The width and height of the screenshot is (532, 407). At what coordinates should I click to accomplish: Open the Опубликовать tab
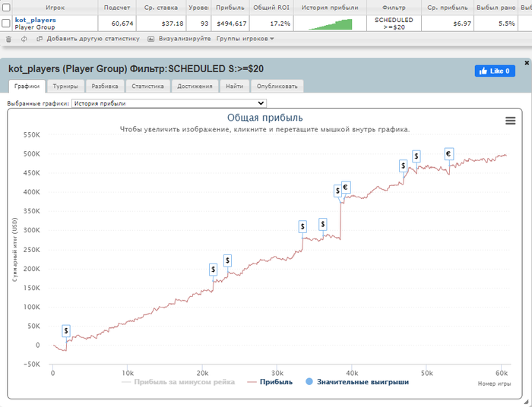click(277, 86)
